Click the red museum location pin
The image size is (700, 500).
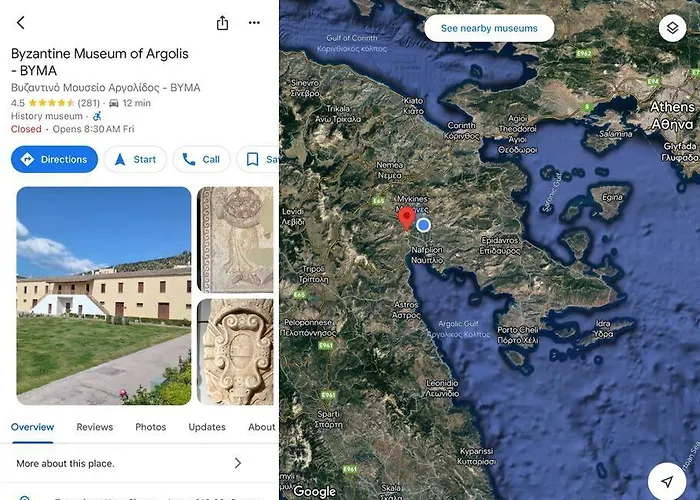pos(406,218)
